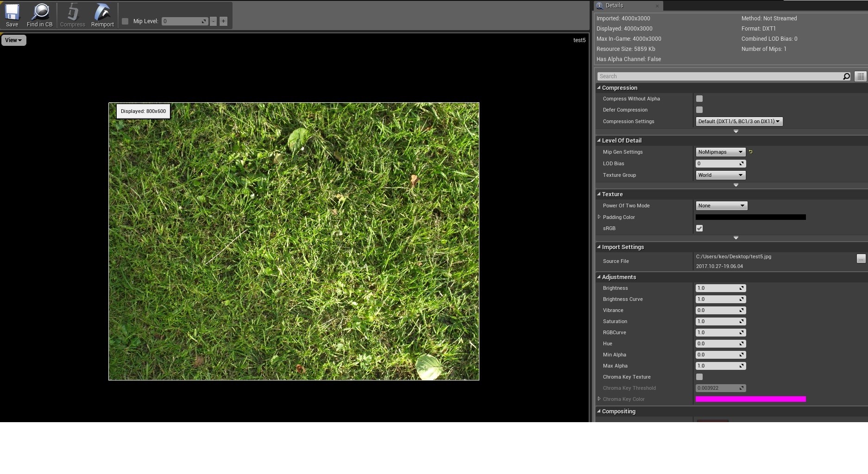Open the Details view options grid icon
The image size is (868, 474).
point(861,76)
